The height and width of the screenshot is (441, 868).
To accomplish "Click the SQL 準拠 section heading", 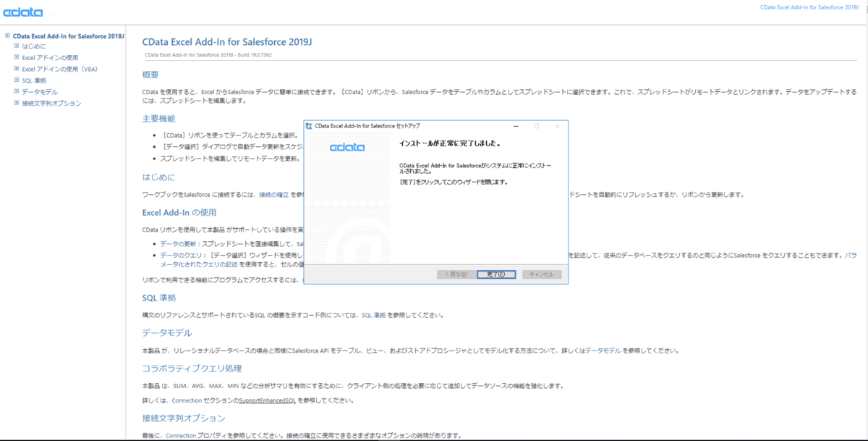I will pos(159,298).
